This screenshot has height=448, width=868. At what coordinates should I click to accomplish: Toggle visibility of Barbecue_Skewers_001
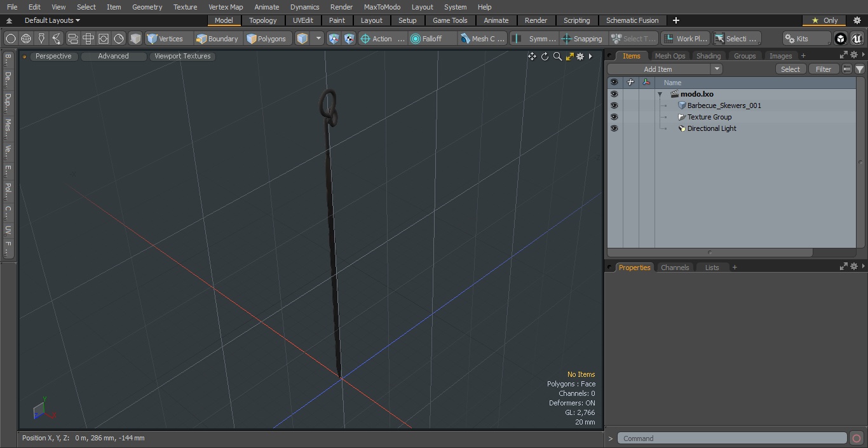614,105
